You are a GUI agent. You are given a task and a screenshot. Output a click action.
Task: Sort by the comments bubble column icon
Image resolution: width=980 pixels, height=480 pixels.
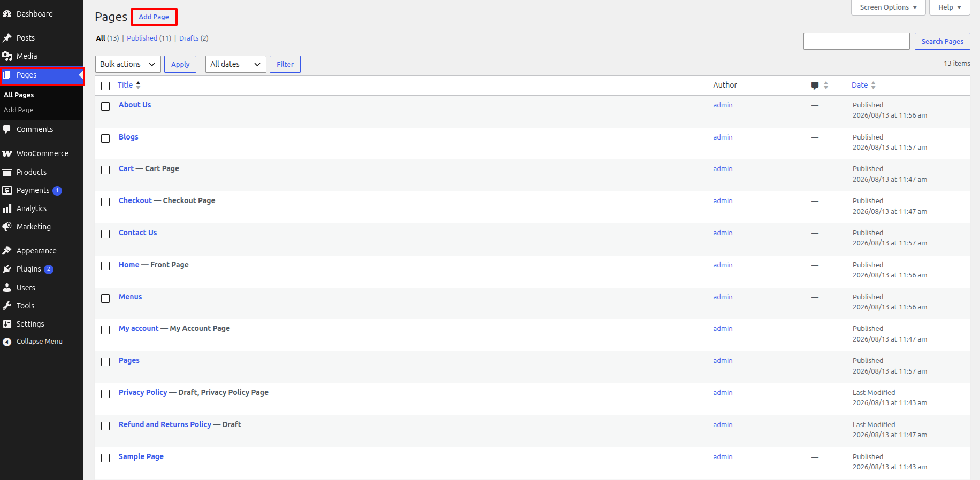click(x=815, y=86)
